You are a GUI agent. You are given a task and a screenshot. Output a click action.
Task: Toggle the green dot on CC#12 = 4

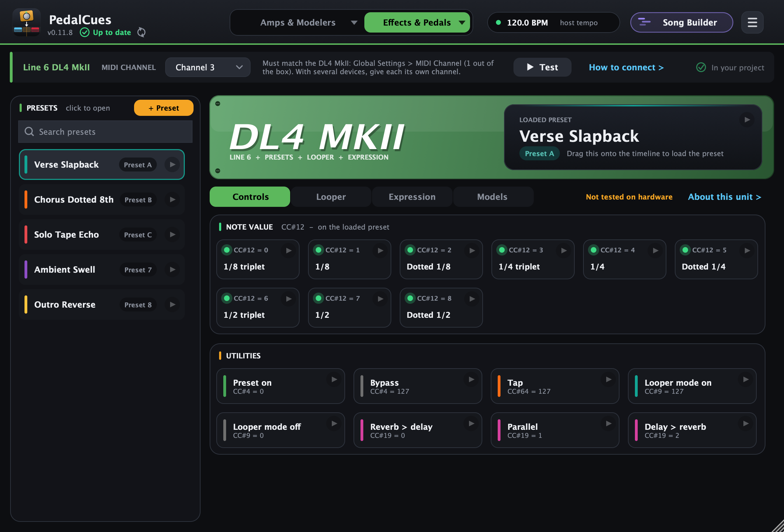594,250
